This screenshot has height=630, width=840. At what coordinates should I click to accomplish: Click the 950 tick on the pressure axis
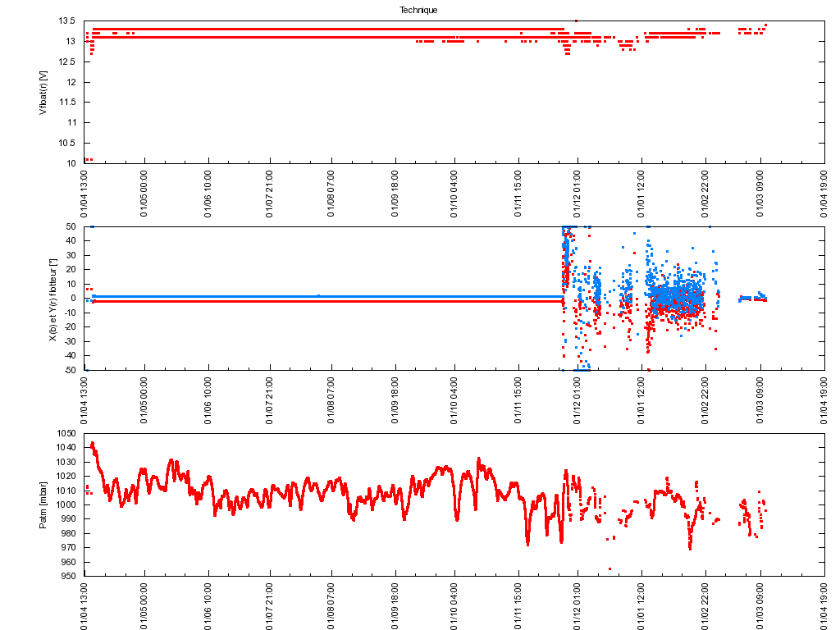click(x=68, y=576)
